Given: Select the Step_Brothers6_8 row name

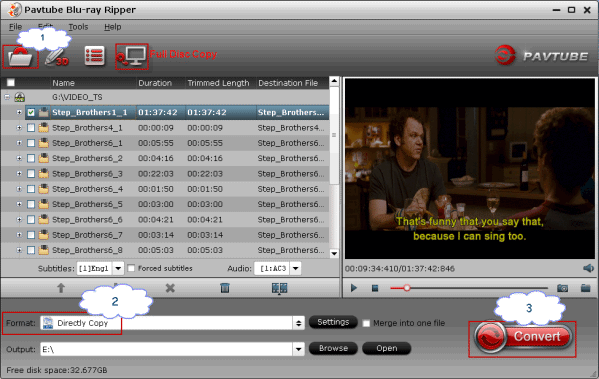Looking at the screenshot, I should pos(87,250).
